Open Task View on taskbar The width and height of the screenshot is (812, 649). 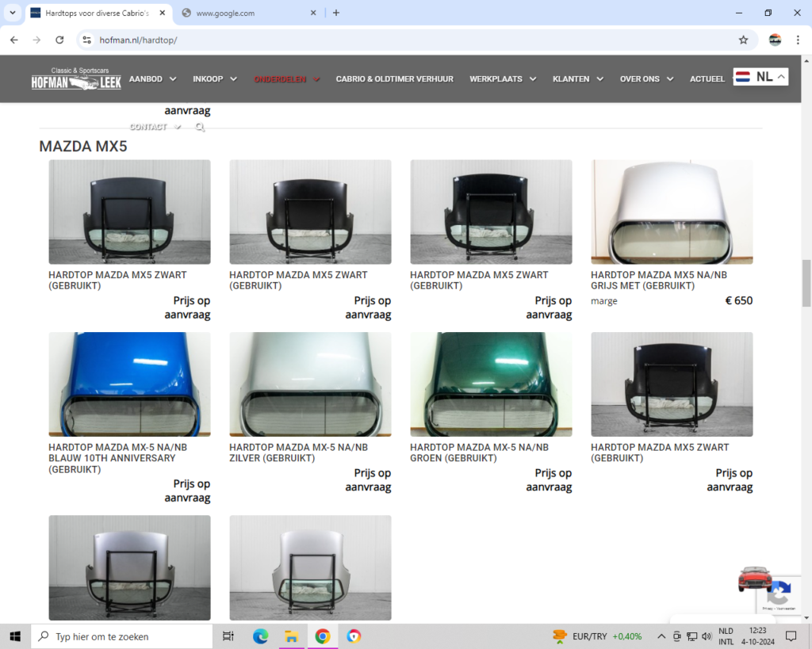click(228, 636)
